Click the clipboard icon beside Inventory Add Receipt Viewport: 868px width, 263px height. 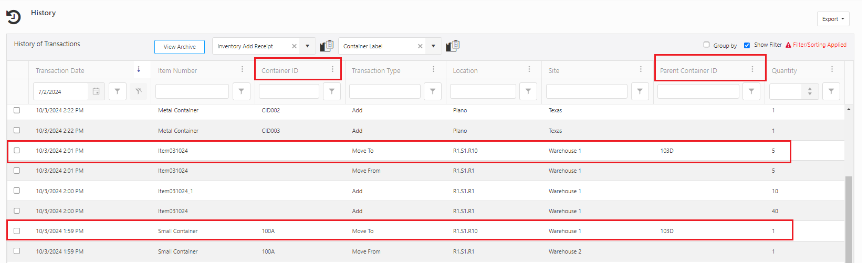tap(327, 46)
